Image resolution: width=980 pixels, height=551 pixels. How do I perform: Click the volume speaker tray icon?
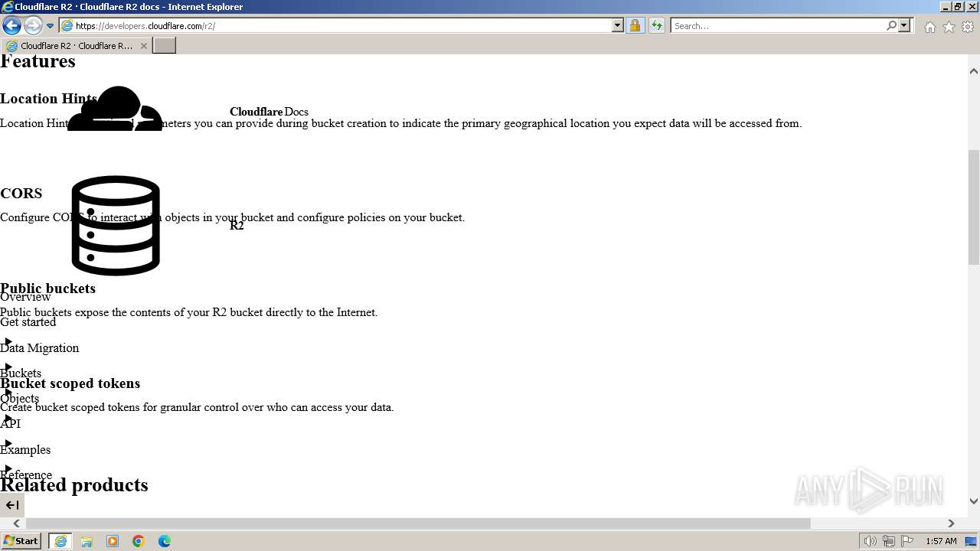871,541
